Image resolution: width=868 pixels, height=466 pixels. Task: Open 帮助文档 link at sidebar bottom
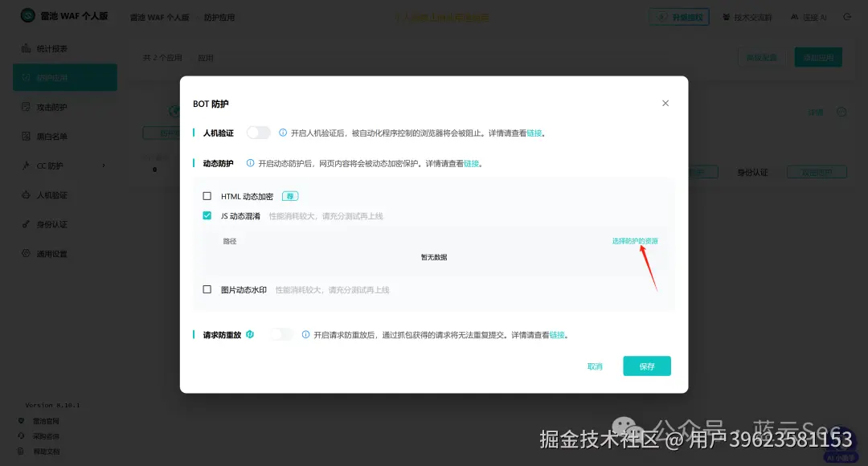(46, 452)
